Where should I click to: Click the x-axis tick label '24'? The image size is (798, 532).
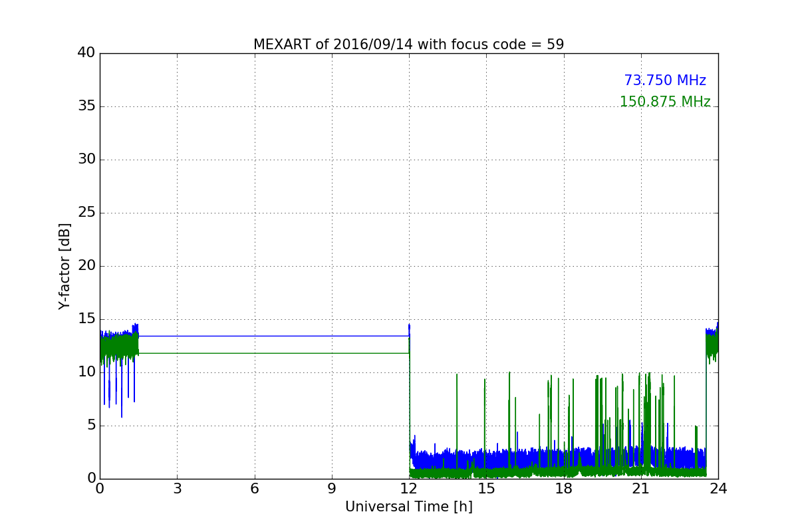[718, 489]
